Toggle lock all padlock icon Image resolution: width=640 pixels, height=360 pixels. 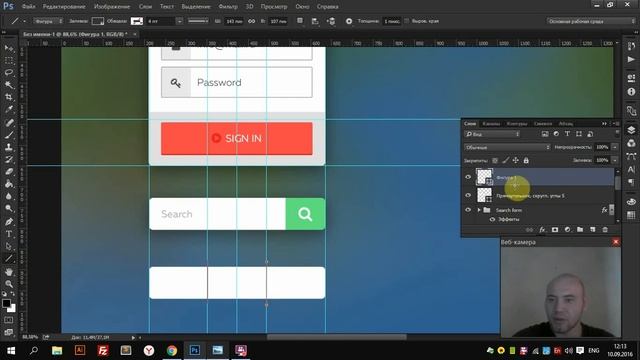(x=526, y=160)
